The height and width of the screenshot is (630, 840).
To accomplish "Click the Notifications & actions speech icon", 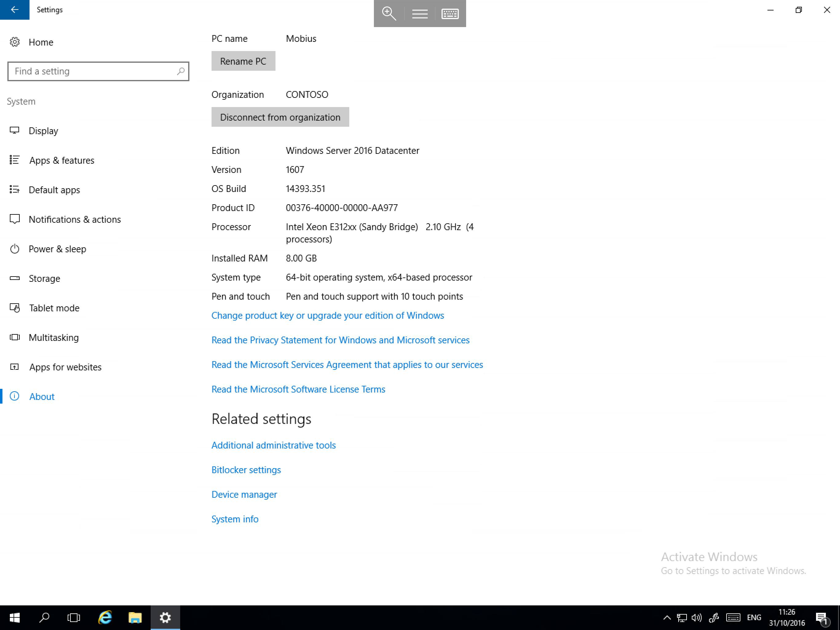I will [x=14, y=219].
